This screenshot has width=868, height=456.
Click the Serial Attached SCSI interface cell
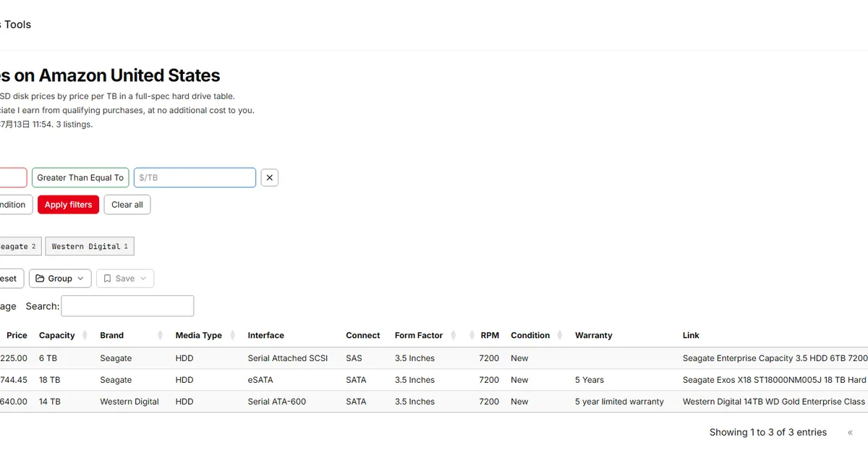288,358
